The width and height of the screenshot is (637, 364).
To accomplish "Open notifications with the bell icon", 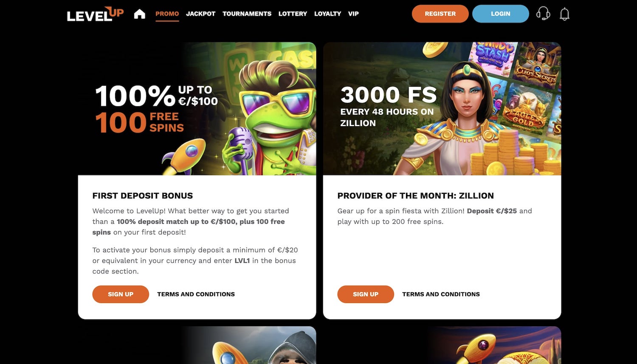I will tap(564, 14).
